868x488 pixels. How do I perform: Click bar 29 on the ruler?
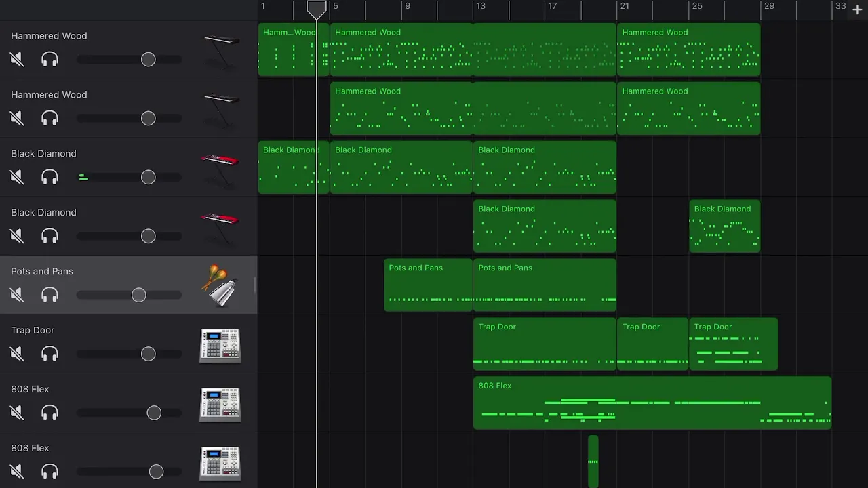point(769,6)
